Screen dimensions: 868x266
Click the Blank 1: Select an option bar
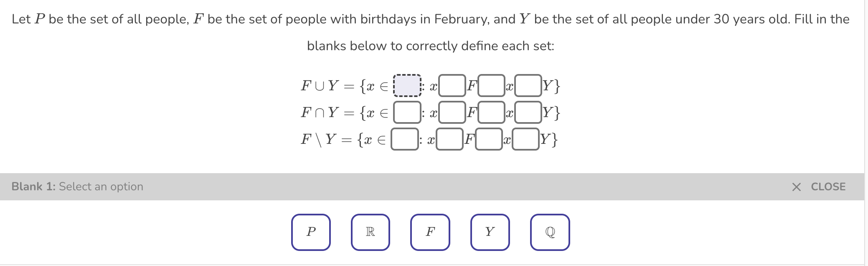click(x=76, y=187)
